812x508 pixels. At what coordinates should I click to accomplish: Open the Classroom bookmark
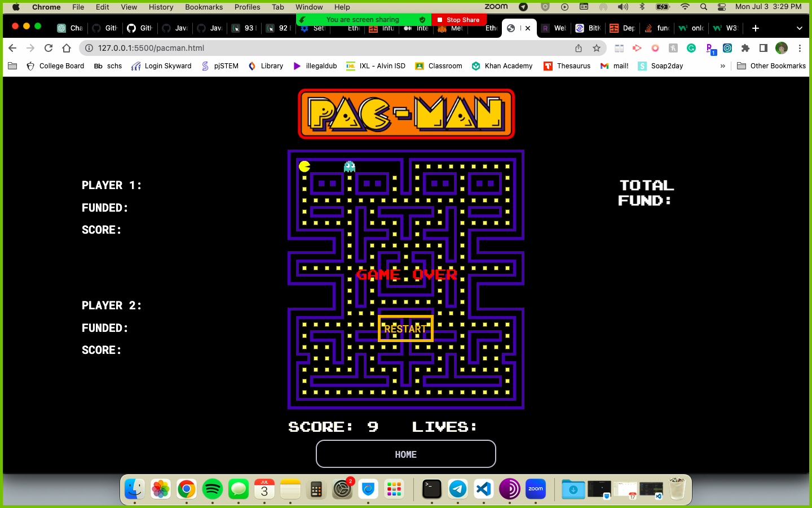point(439,66)
